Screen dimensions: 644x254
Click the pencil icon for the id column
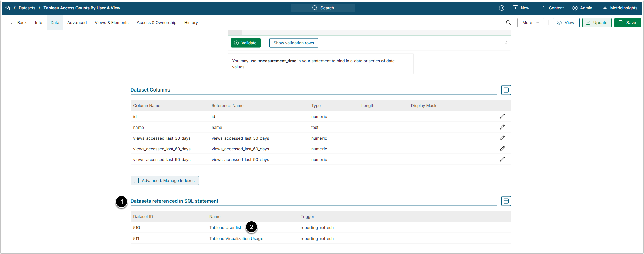click(x=502, y=116)
